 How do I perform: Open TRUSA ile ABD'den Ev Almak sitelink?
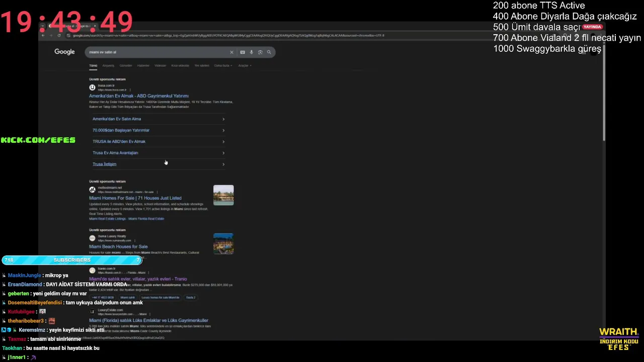(119, 141)
